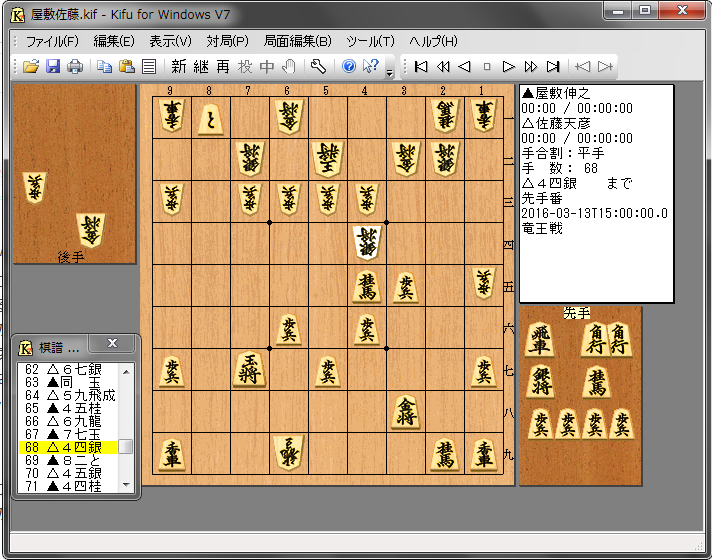712x560 pixels.
Task: Pick the knight in sente's hand
Action: (x=597, y=381)
